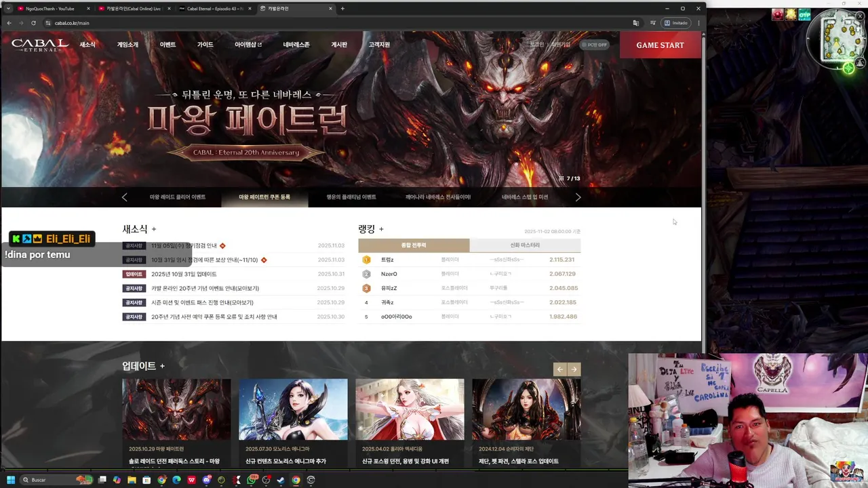Viewport: 868px width, 488px height.
Task: Click the translate page icon in address bar
Action: pyautogui.click(x=635, y=23)
